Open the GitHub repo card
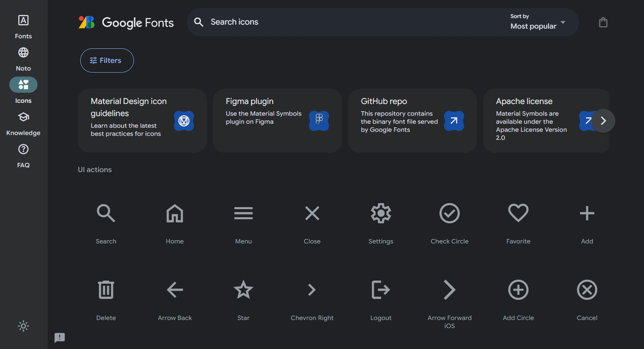The height and width of the screenshot is (349, 644). (413, 120)
